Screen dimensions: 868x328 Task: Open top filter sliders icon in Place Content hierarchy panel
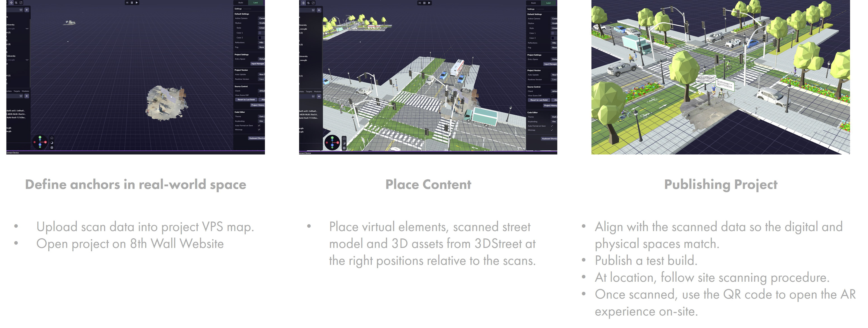click(313, 10)
